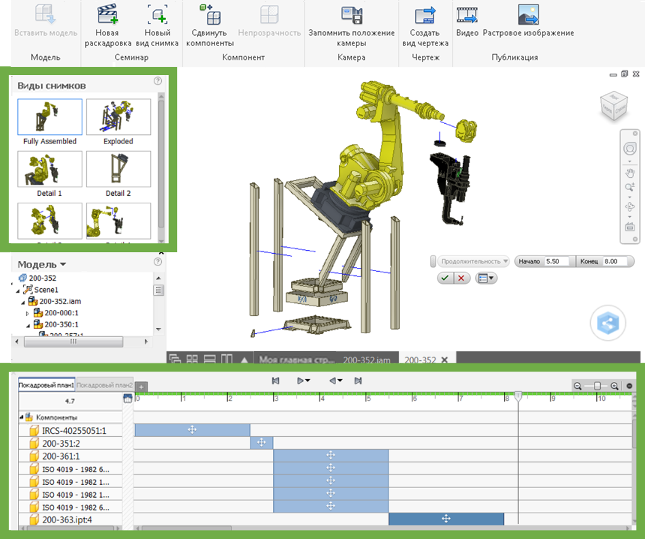Screen dimensions: 645x539
Task: Cancel with the red X button
Action: click(462, 278)
